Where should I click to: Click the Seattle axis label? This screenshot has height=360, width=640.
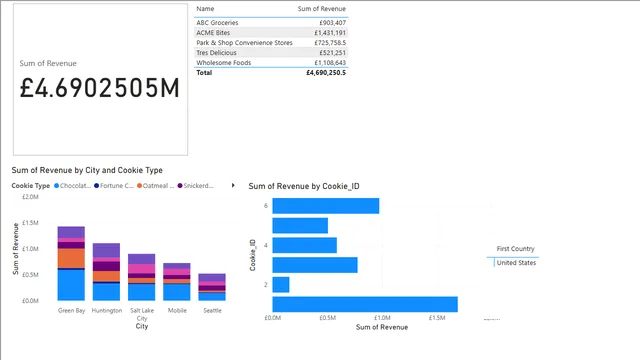point(212,311)
